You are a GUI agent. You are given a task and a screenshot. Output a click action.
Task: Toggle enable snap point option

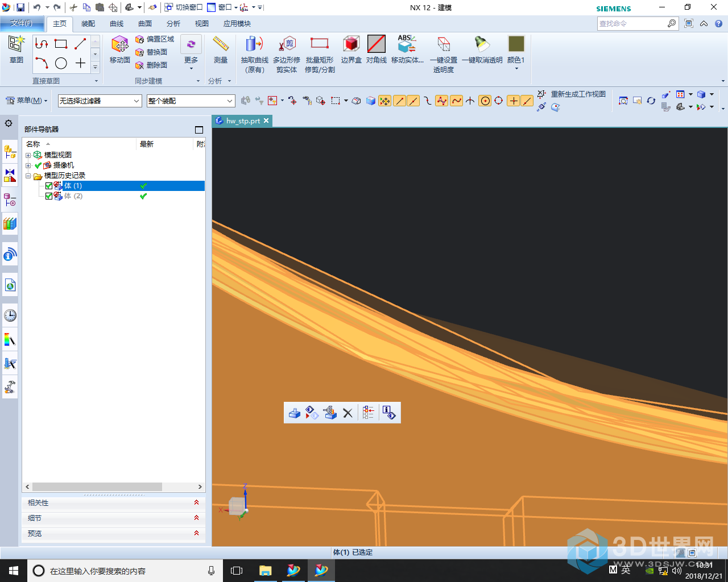tap(385, 101)
